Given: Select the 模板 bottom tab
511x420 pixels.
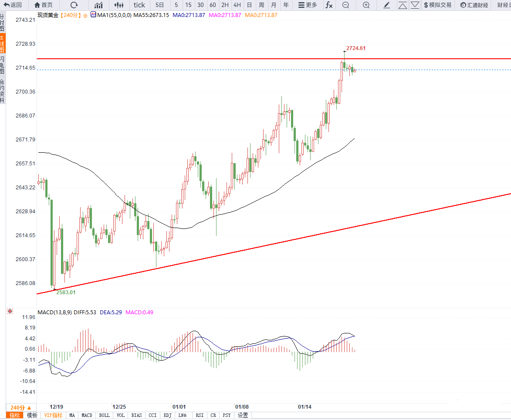Looking at the screenshot, I should (32, 415).
